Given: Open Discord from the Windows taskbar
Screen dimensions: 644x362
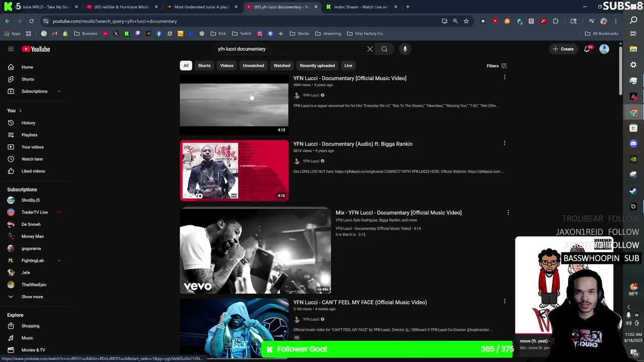Looking at the screenshot, I should [x=633, y=143].
